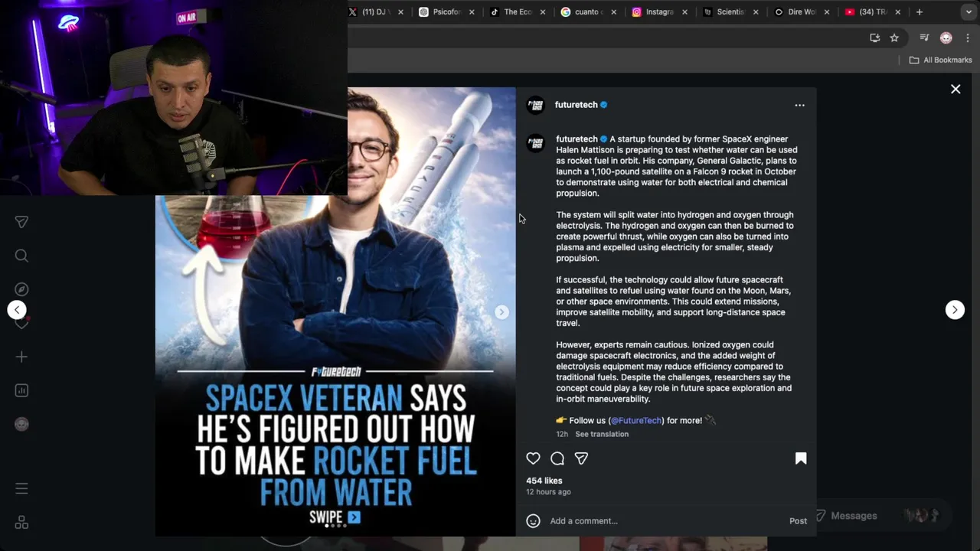980x551 pixels.
Task: Close the Psicofon browser tab
Action: [x=472, y=12]
